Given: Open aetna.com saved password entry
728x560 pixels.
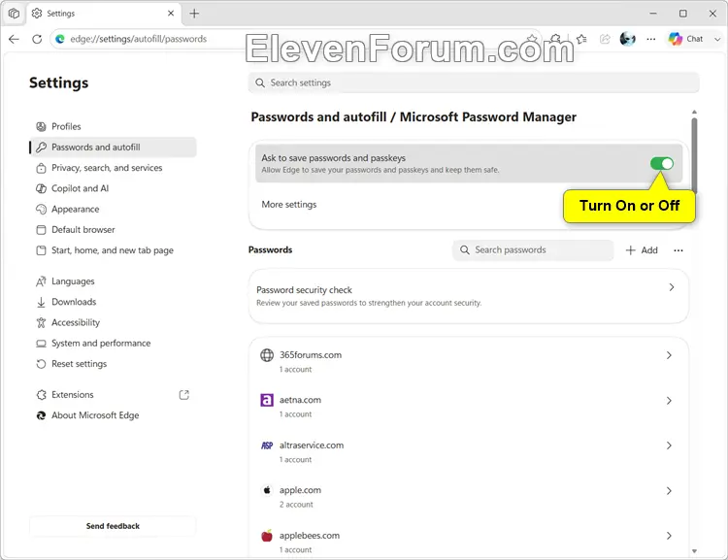Looking at the screenshot, I should click(469, 407).
